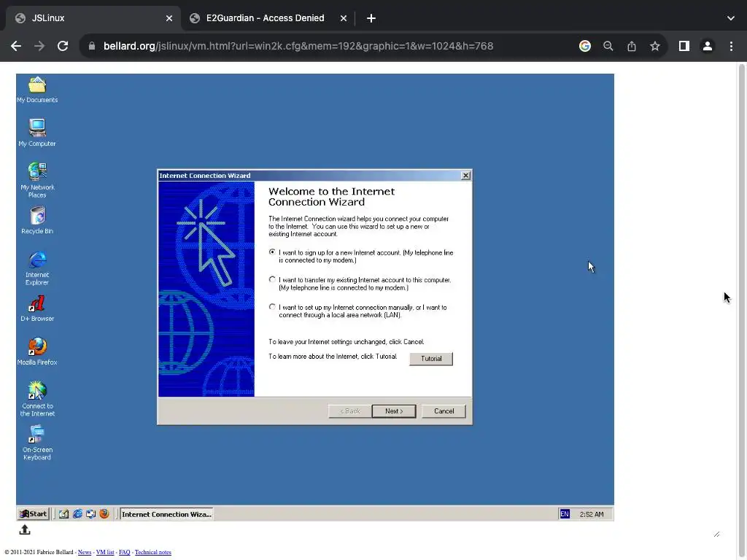Click Internet Explorer quick launch icon
Screen dimensions: 747x560
[x=77, y=514]
